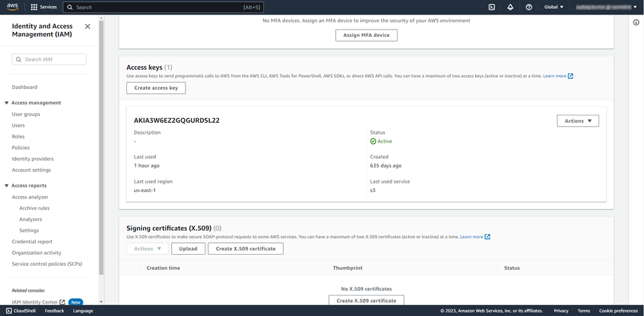644x316 pixels.
Task: Collapse the Access reports section
Action: coord(7,185)
